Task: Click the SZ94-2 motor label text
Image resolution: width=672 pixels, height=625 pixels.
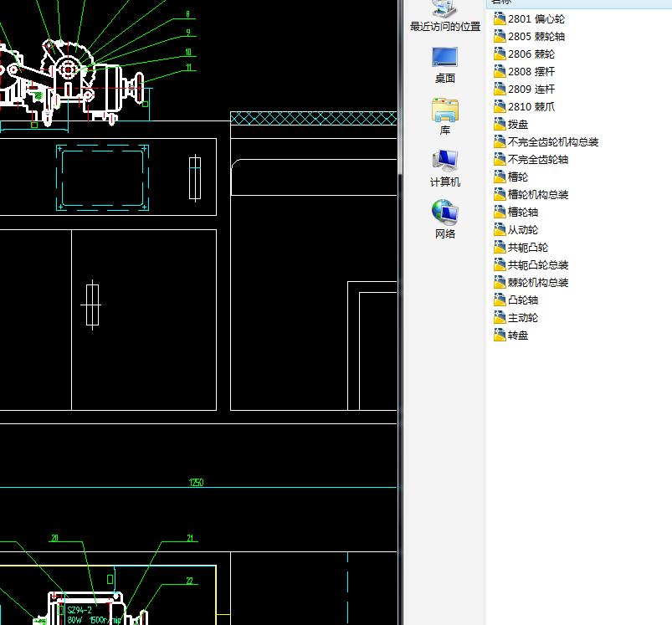Action: tap(80, 610)
